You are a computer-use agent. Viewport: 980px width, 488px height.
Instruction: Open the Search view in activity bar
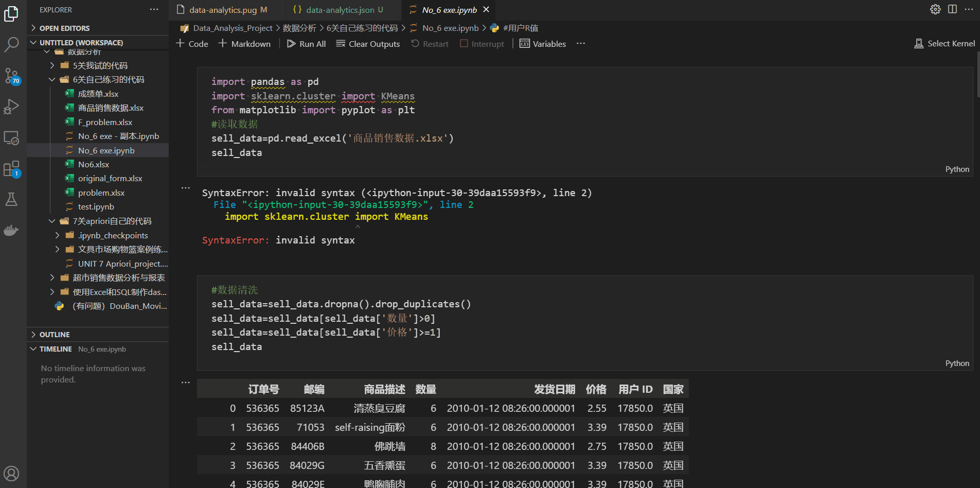click(x=11, y=45)
